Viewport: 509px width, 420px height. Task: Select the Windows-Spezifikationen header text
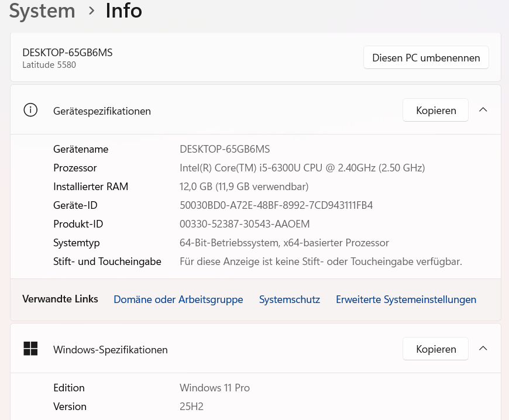point(111,350)
